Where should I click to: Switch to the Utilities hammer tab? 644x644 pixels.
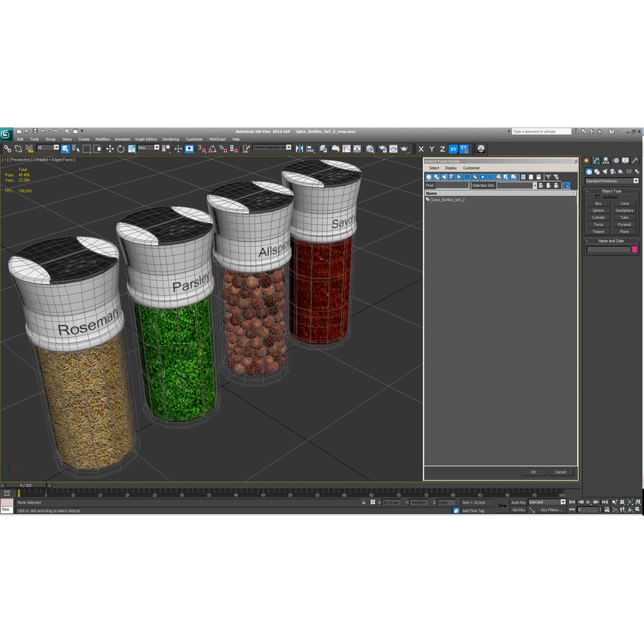tap(636, 160)
